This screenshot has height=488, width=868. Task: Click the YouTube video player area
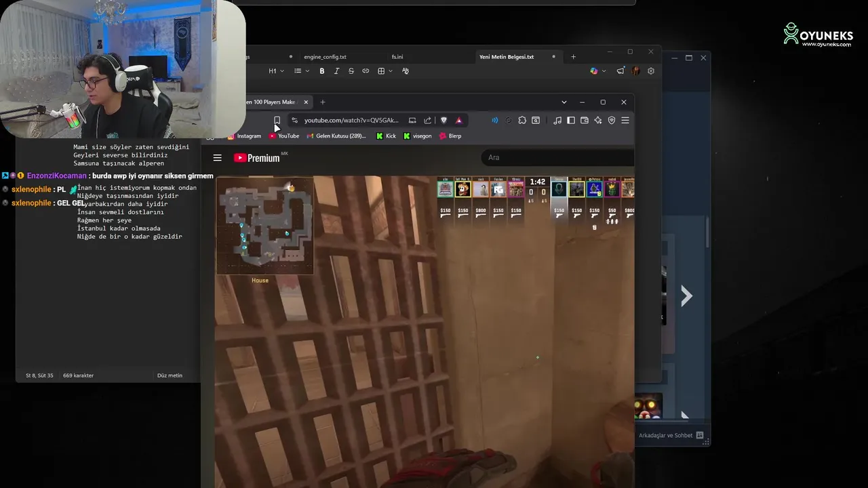(425, 332)
